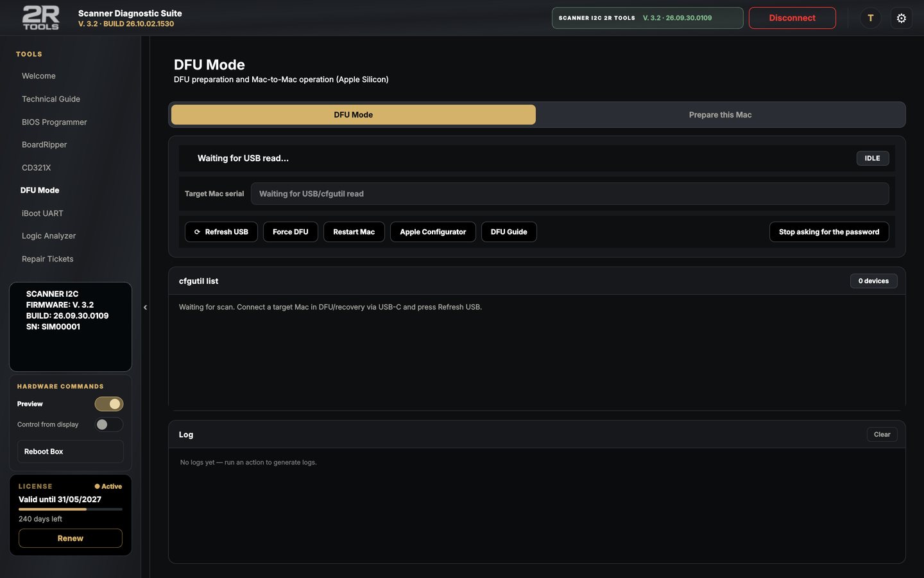Viewport: 924px width, 578px height.
Task: Enable Control from display toggle
Action: coord(109,425)
